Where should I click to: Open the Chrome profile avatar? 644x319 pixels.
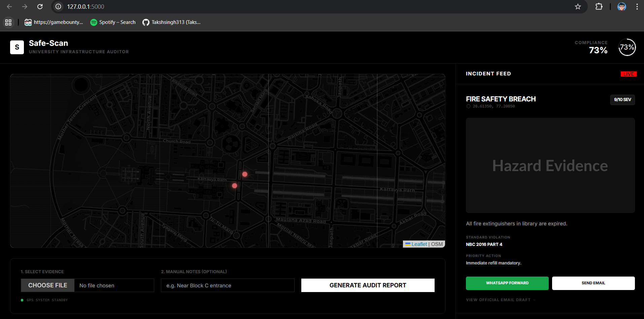[x=621, y=7]
